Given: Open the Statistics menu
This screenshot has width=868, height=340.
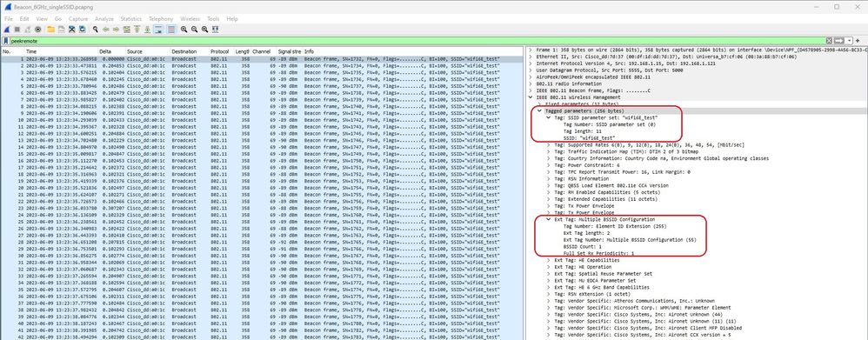Looking at the screenshot, I should 130,19.
